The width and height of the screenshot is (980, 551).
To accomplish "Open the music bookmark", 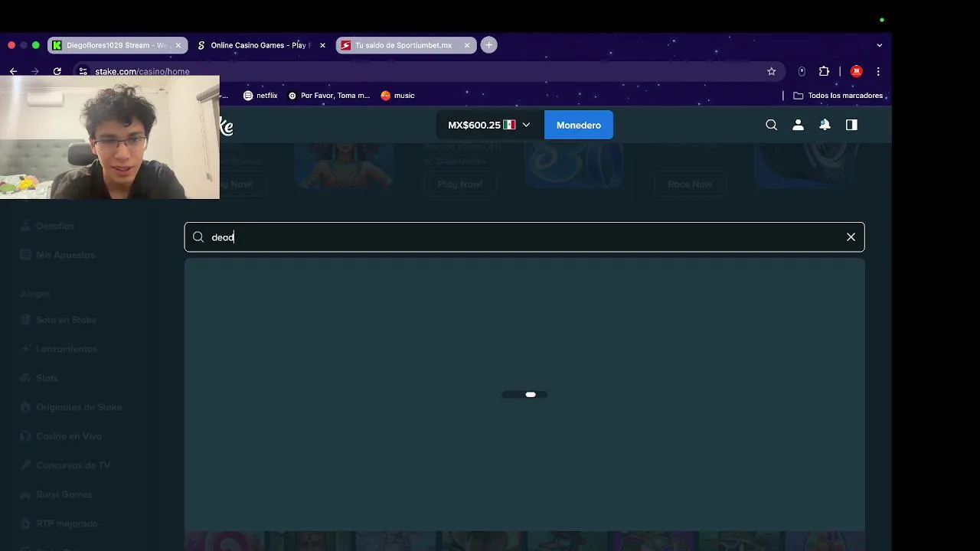I will [x=397, y=96].
